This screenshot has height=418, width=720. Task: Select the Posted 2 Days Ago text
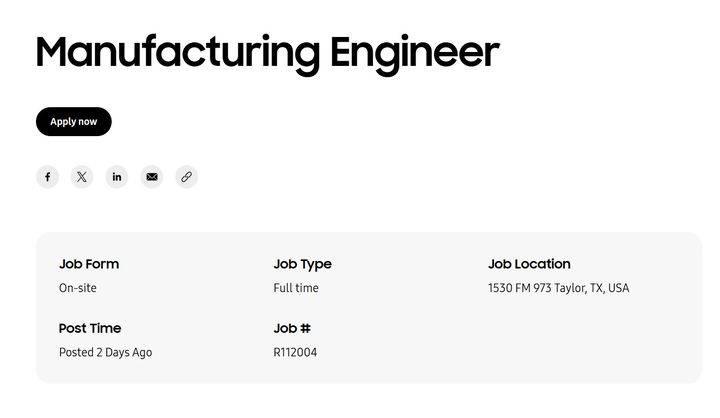(106, 352)
